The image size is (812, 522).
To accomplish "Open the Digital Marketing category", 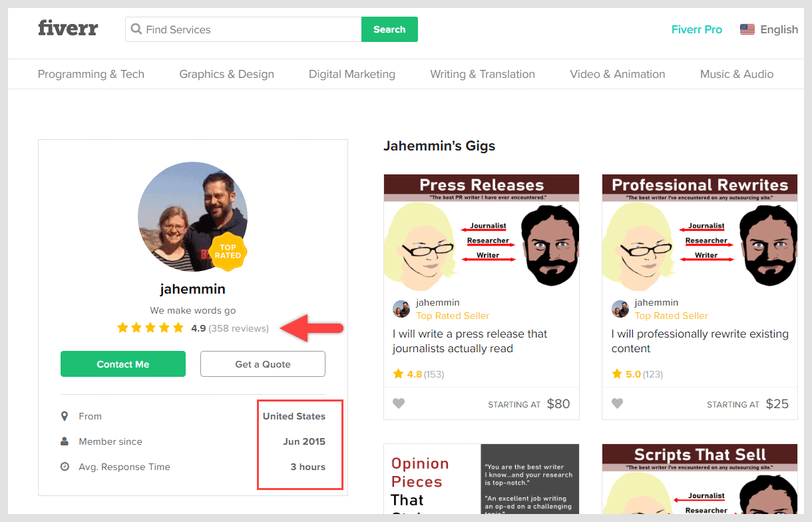I will (352, 74).
